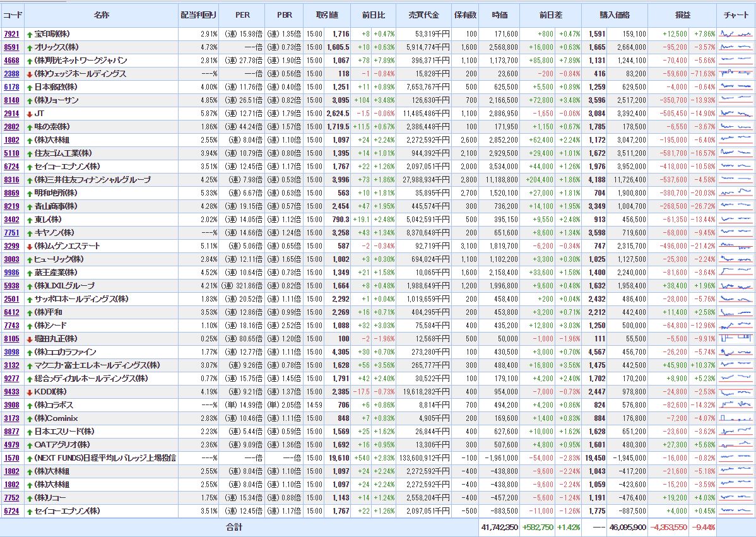Open the mini chart for 宝印刷 row
Screen dimensions: 756x537
click(736, 34)
